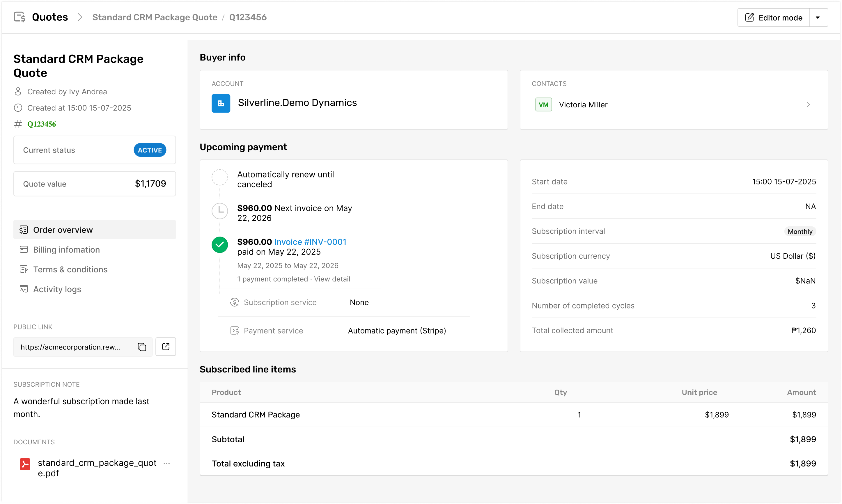Open the PDF document three-dot menu
Screen dimensions: 842x504
tap(166, 463)
